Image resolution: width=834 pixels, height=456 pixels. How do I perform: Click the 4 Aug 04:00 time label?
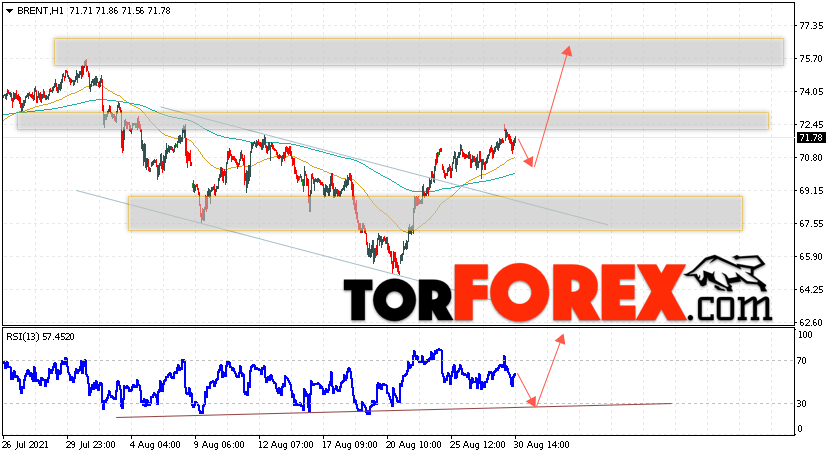pos(155,444)
